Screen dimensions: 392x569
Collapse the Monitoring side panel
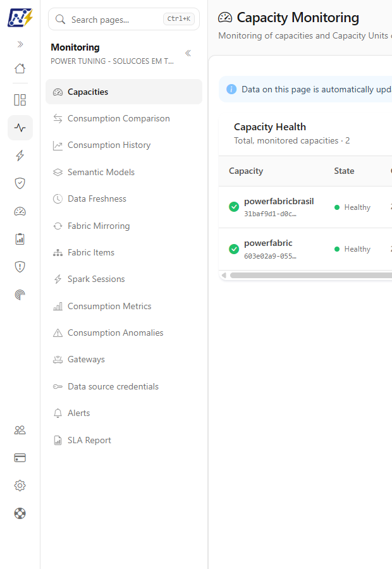pos(188,53)
